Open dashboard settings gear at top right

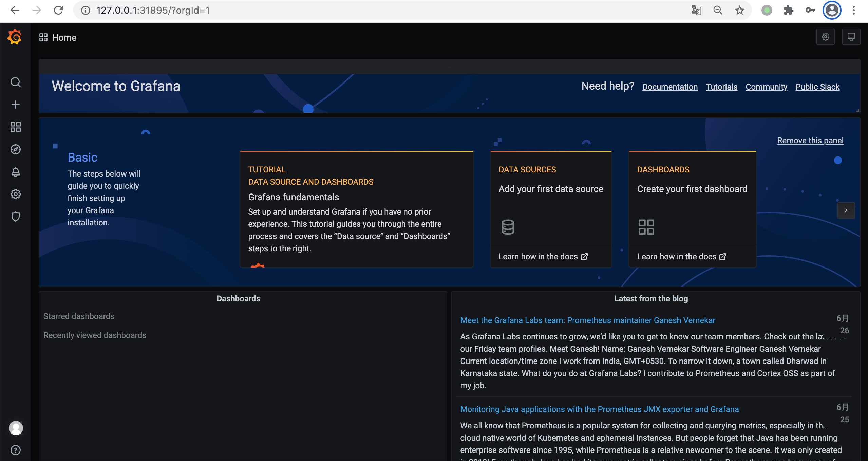tap(825, 37)
